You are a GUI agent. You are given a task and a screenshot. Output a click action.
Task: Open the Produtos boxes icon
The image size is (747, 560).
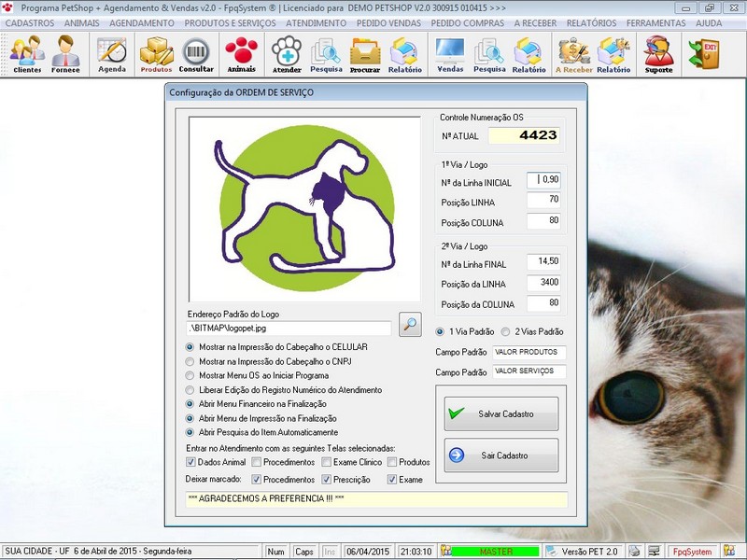(x=156, y=54)
